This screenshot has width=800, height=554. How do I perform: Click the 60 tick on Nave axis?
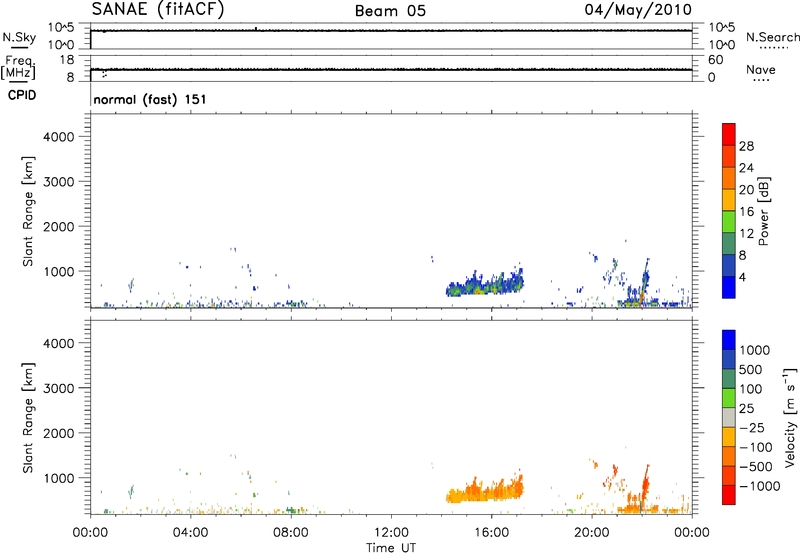point(715,60)
